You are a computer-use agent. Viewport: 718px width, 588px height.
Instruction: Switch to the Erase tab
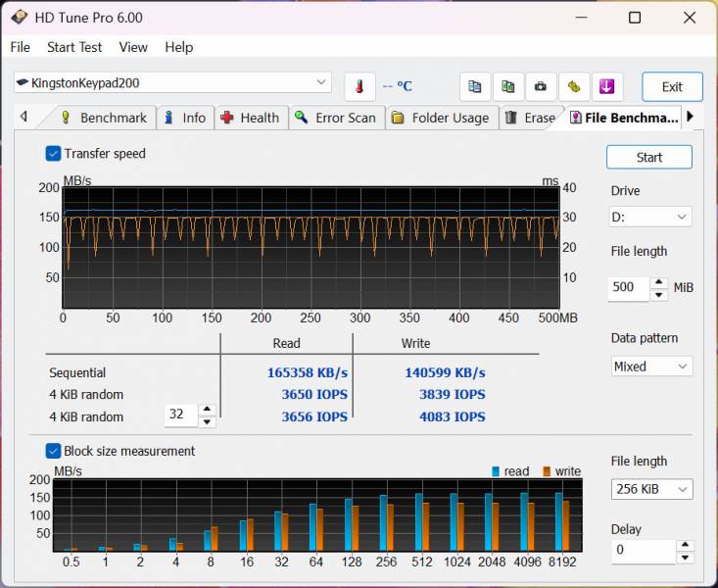(530, 118)
